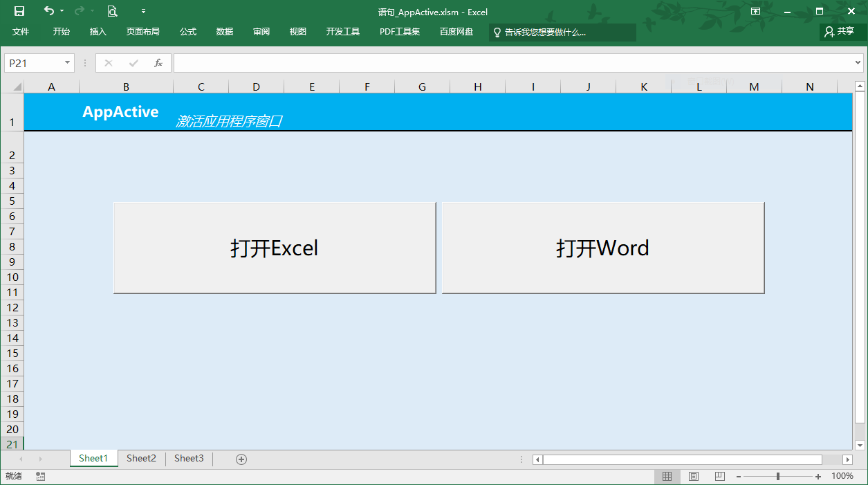868x485 pixels.
Task: Switch to Normal view
Action: pos(667,476)
